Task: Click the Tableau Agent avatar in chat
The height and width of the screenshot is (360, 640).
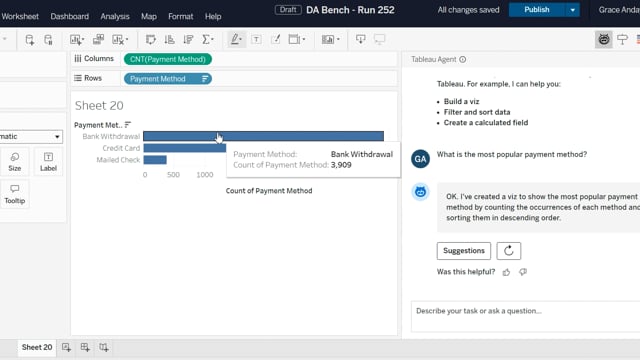Action: (x=420, y=191)
